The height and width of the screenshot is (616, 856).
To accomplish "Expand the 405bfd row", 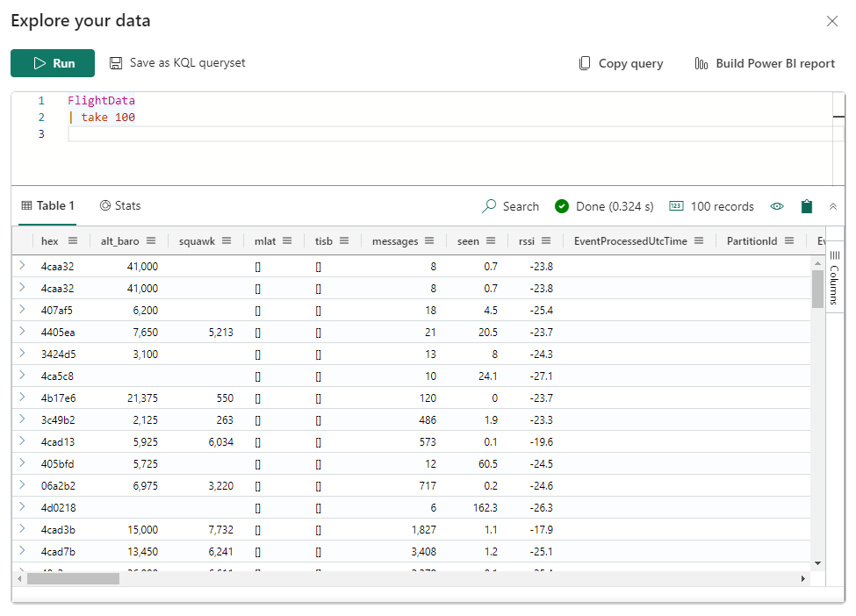I will coord(22,462).
